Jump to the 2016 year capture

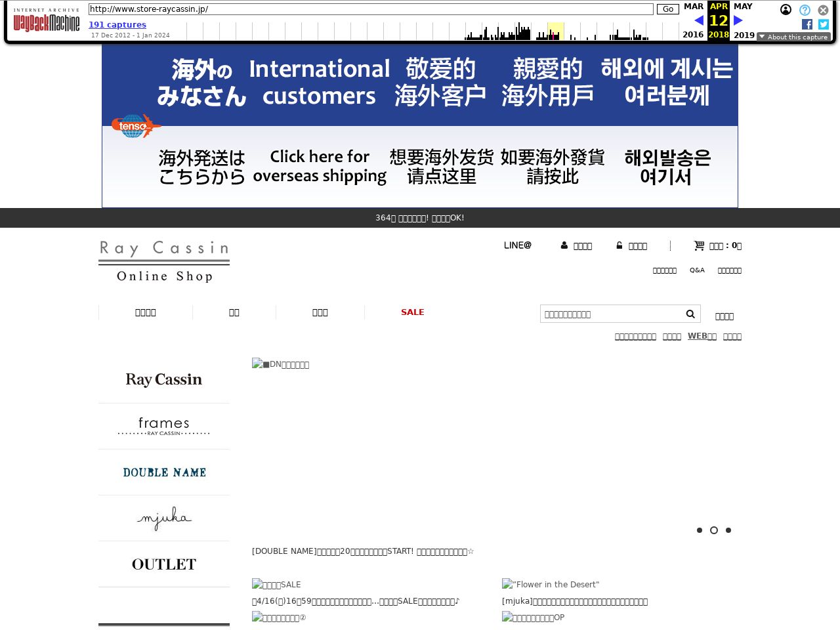(693, 35)
